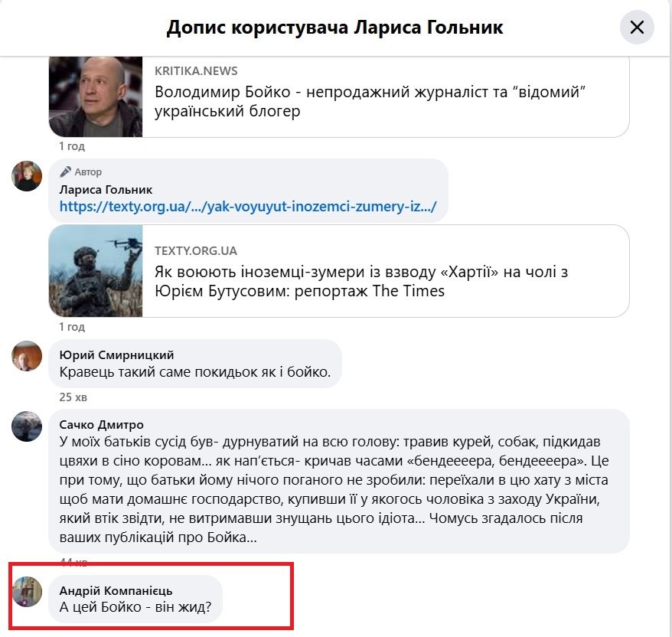
Task: Open the kritika.news article title about Володимир Бойко
Action: click(x=375, y=102)
